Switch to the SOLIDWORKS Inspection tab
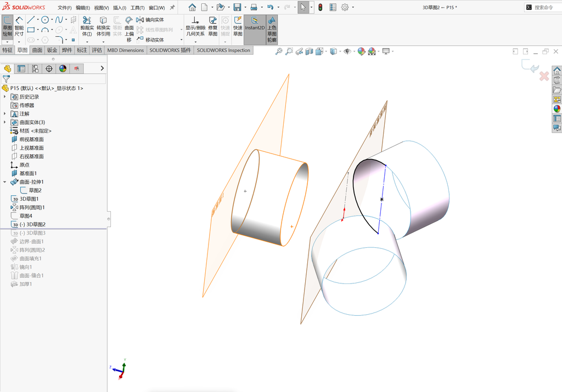Viewport: 562px width, 392px height. 223,50
